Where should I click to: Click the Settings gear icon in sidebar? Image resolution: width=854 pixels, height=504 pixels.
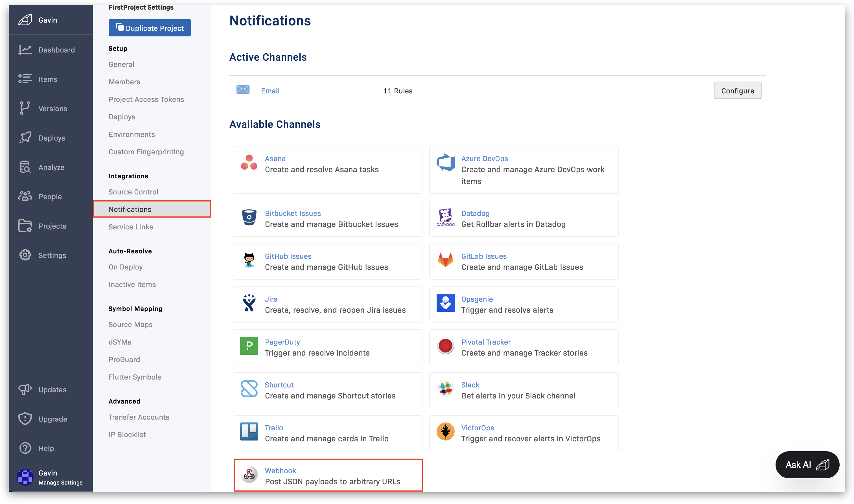coord(25,255)
